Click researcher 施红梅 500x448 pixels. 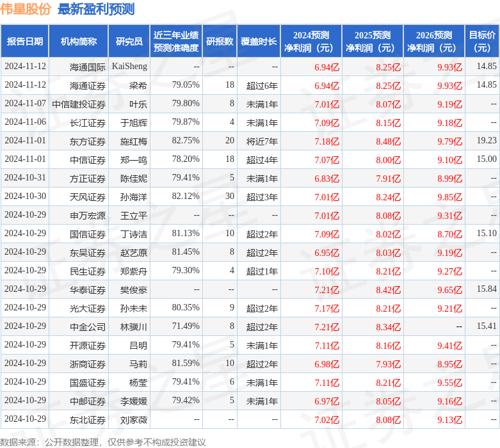134,141
